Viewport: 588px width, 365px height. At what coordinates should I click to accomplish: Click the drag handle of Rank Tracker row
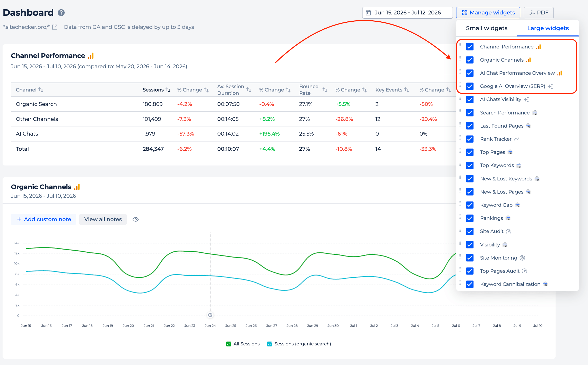[x=460, y=138]
